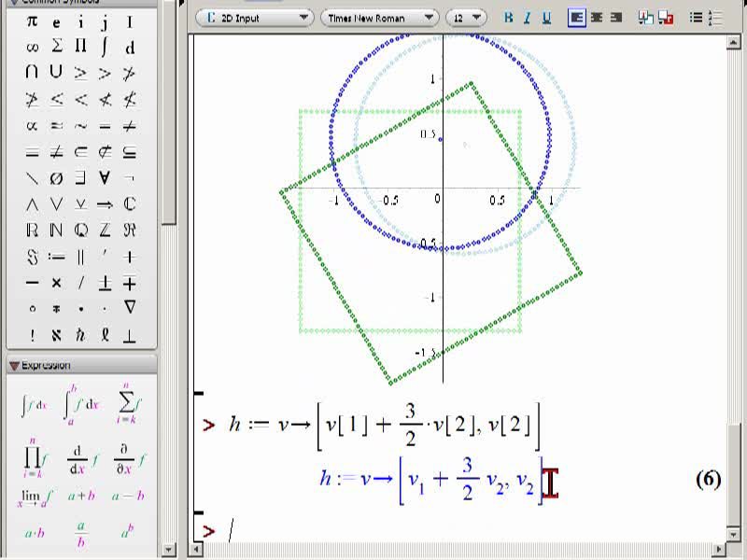Screen dimensions: 747x560
Task: Insert the summation expression template
Action: point(128,404)
